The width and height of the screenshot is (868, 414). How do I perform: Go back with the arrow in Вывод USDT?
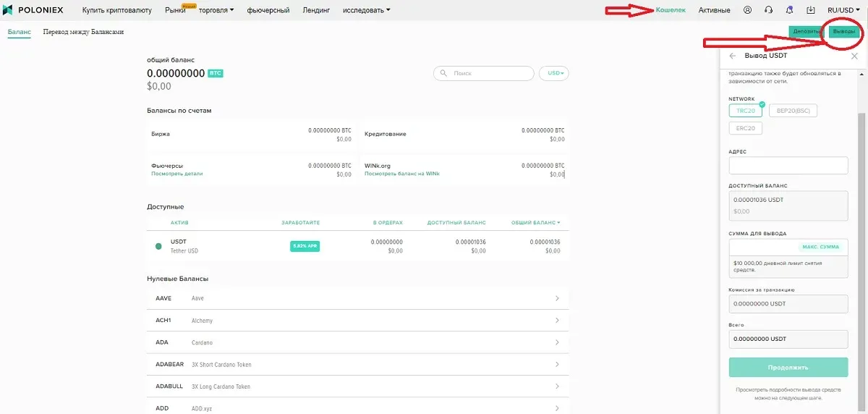click(x=733, y=56)
